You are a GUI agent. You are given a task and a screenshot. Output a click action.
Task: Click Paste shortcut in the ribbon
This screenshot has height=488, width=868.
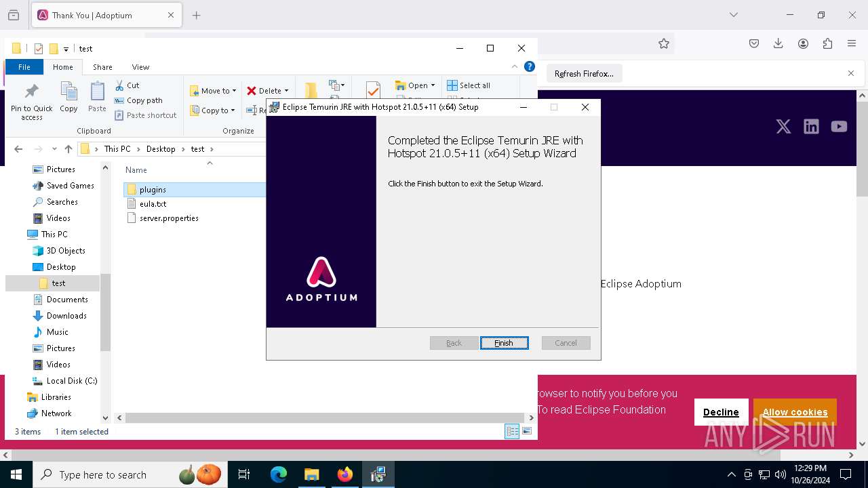click(x=145, y=115)
